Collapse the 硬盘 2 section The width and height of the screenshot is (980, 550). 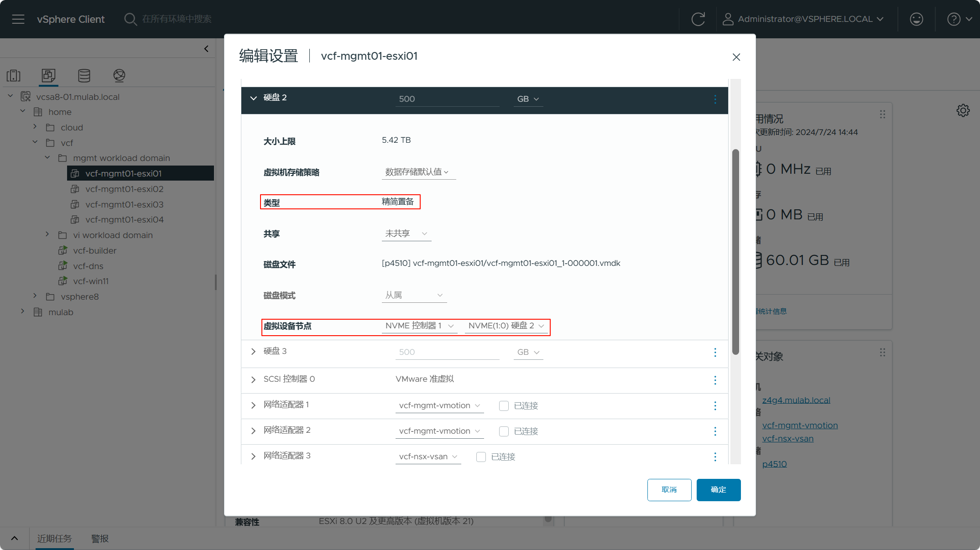[254, 98]
